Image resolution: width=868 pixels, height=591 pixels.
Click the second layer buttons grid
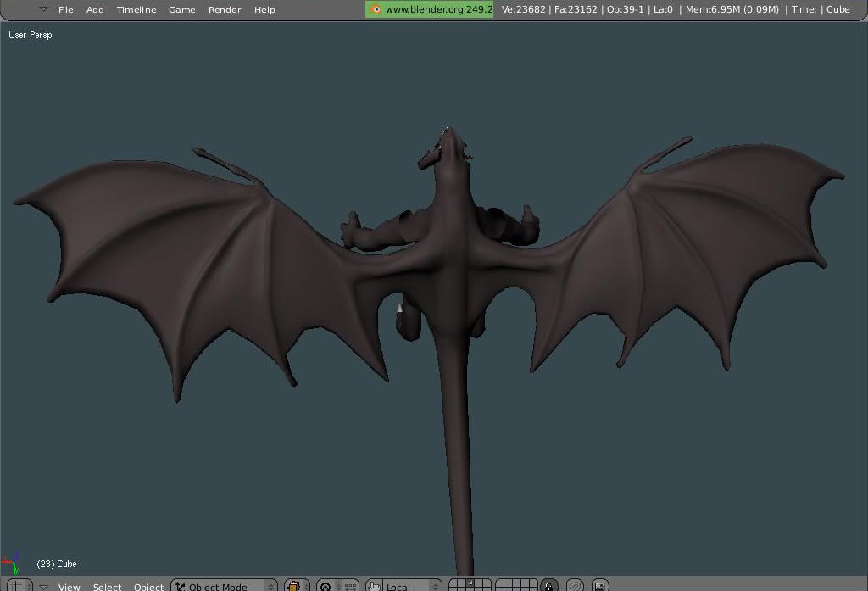tap(516, 586)
